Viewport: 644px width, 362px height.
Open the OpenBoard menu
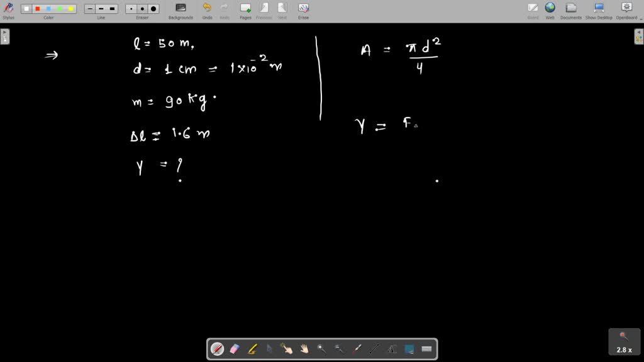(627, 11)
